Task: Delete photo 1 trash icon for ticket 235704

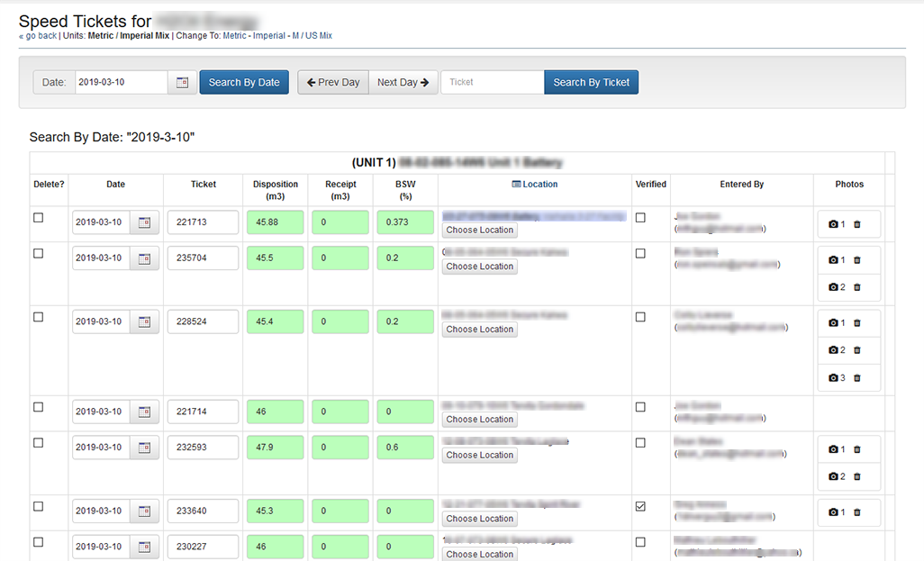Action: [856, 260]
